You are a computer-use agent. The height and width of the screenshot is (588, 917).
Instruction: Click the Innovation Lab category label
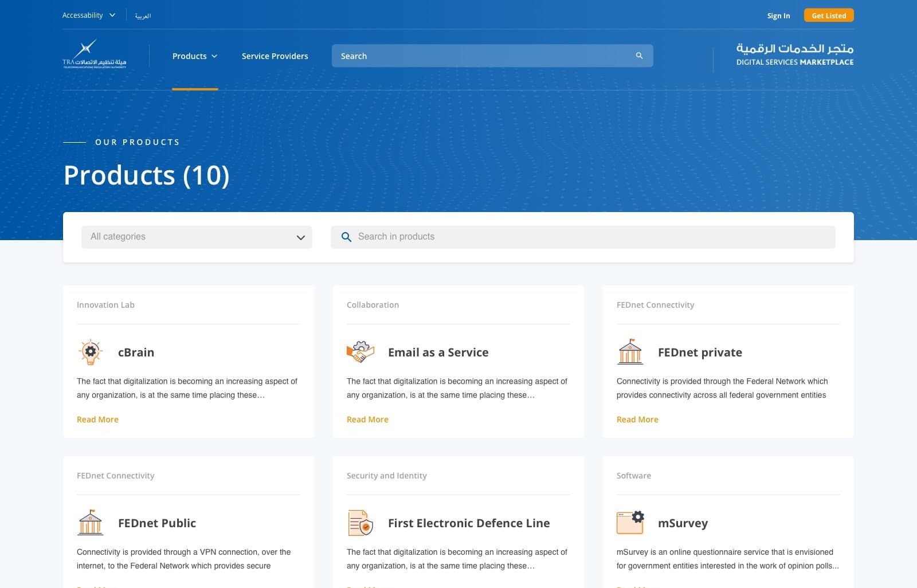pos(105,305)
